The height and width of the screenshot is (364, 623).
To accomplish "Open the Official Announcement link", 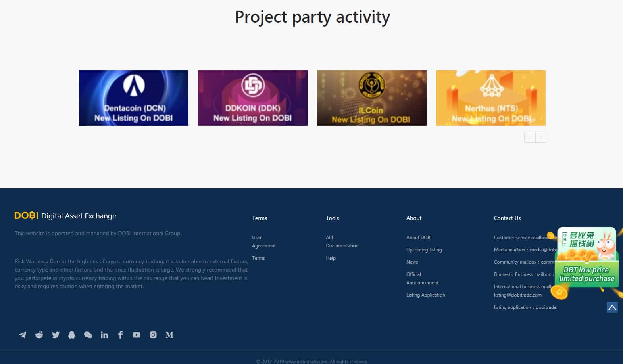I will point(423,278).
